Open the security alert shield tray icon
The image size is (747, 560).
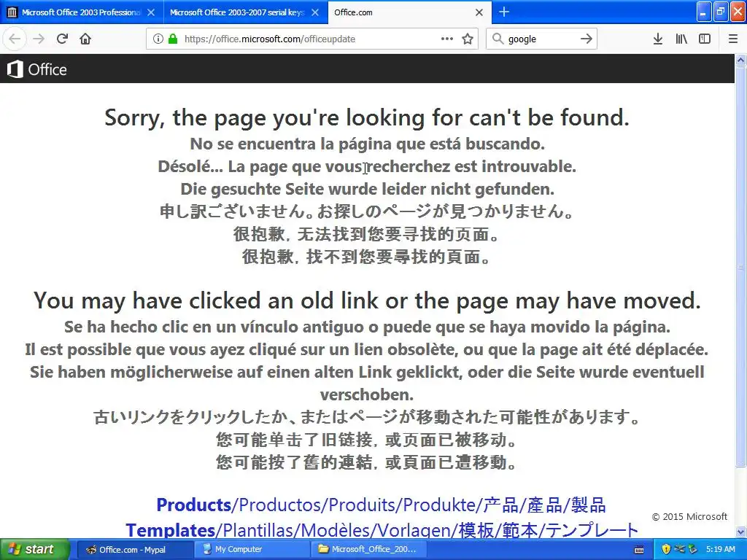coord(666,549)
